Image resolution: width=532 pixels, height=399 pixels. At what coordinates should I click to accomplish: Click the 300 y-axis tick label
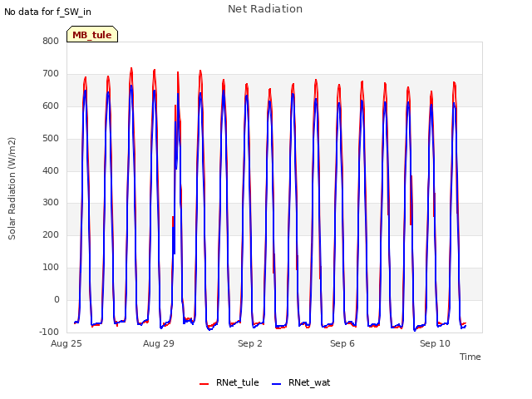51,203
